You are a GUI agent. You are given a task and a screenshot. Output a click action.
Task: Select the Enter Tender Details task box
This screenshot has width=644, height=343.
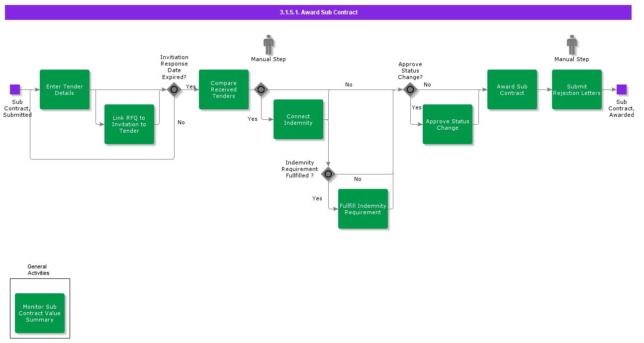(x=65, y=89)
